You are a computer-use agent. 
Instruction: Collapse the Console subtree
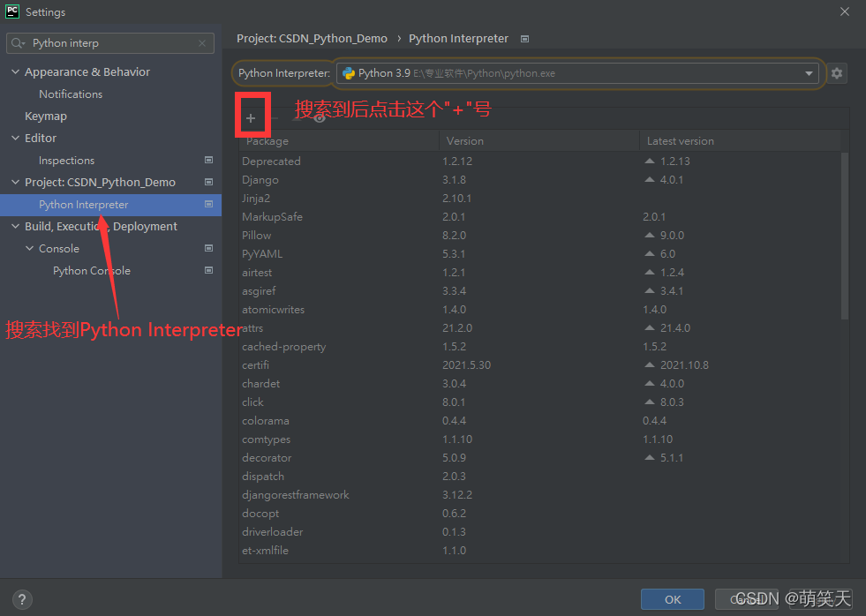[30, 248]
